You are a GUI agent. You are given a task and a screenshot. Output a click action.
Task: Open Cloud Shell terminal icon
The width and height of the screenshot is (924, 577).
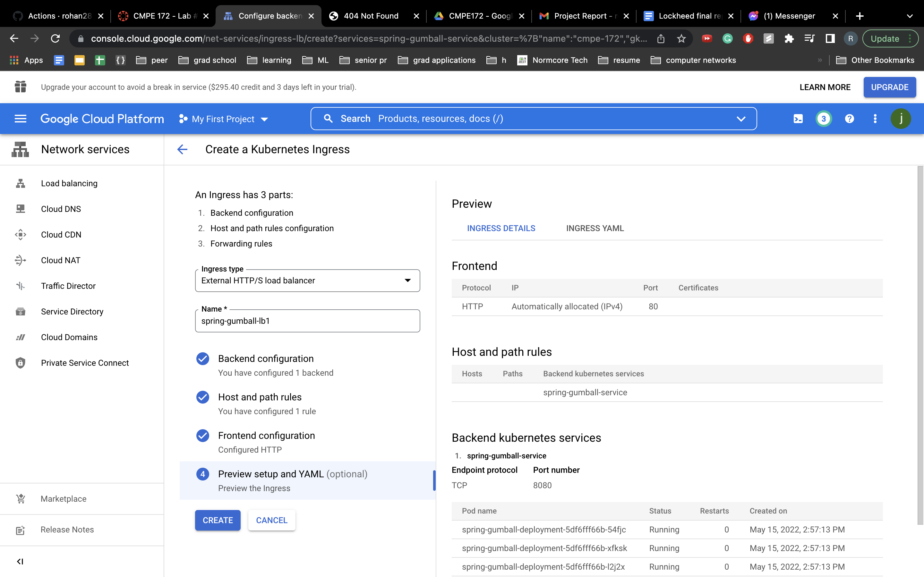click(x=798, y=119)
